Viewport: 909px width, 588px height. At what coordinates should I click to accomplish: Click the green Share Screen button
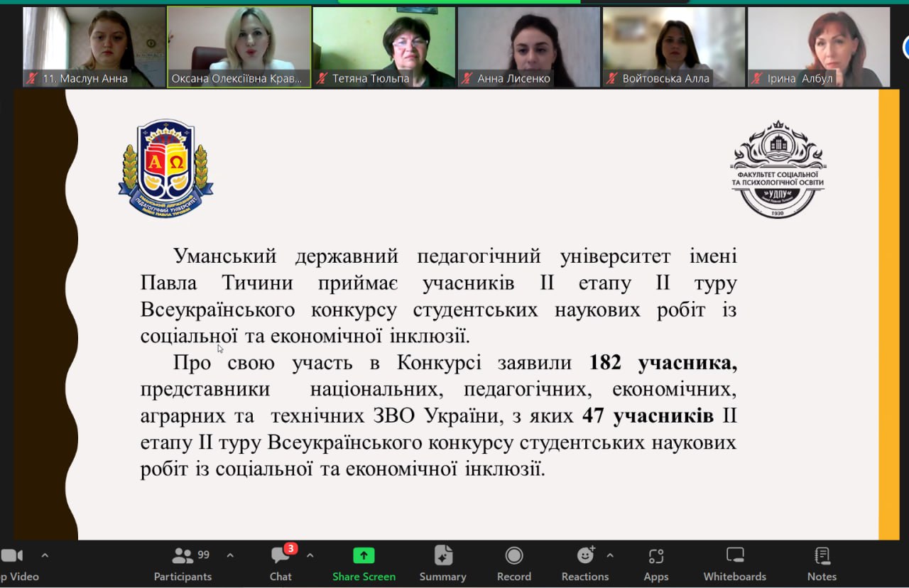(x=364, y=564)
